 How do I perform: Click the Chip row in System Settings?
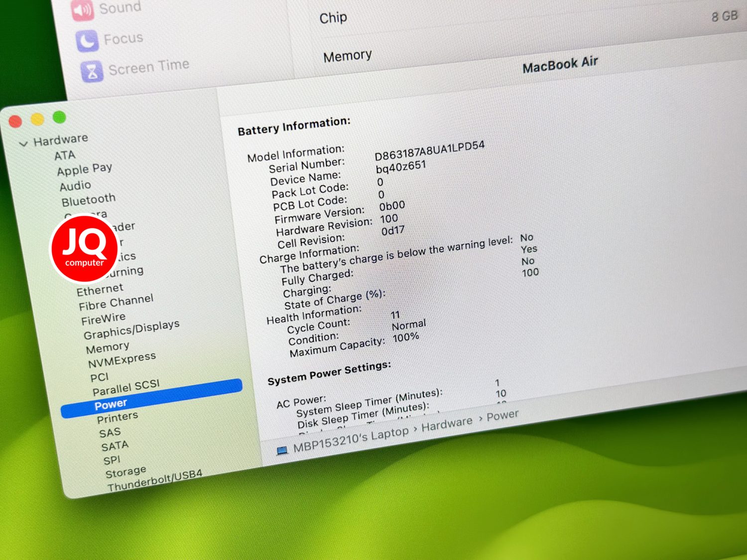(333, 18)
